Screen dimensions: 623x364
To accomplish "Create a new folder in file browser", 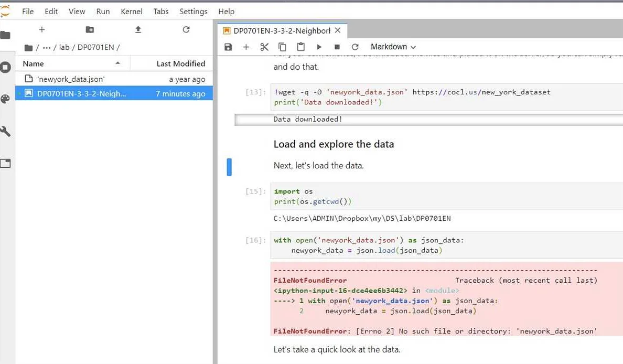I will tap(90, 30).
